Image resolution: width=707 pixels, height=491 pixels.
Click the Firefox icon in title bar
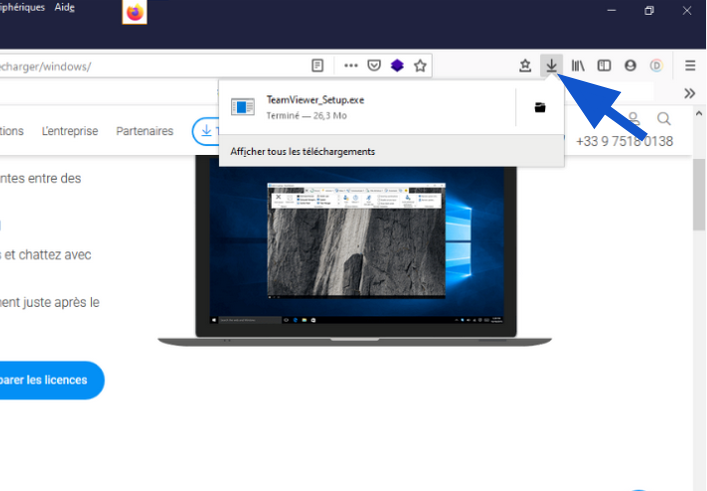[x=134, y=12]
